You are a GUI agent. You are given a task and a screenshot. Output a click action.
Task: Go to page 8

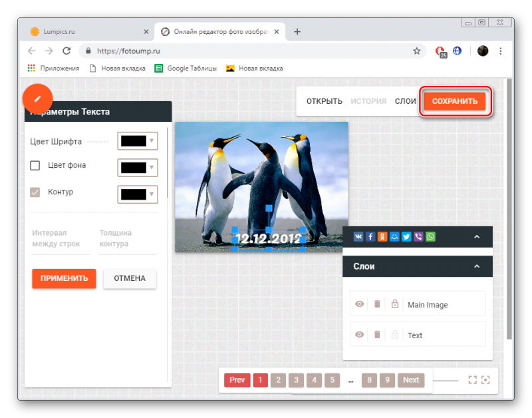(x=369, y=380)
